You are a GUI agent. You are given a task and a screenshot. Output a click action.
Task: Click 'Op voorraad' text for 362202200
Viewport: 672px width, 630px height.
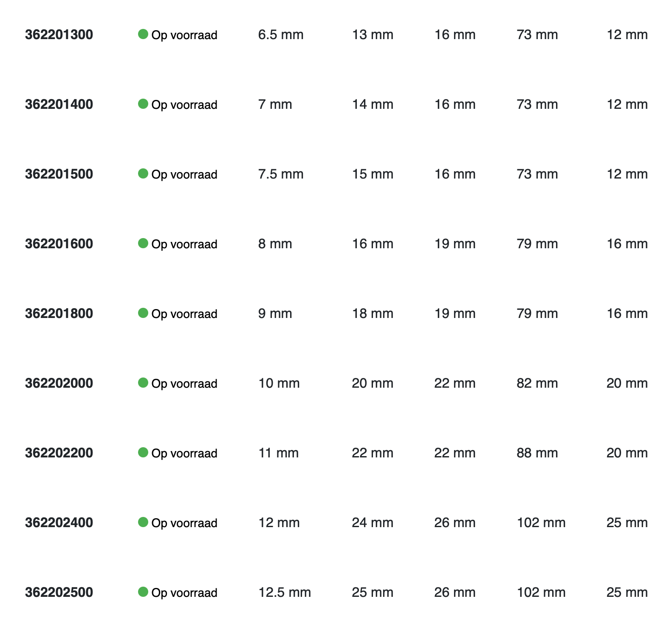pos(184,453)
